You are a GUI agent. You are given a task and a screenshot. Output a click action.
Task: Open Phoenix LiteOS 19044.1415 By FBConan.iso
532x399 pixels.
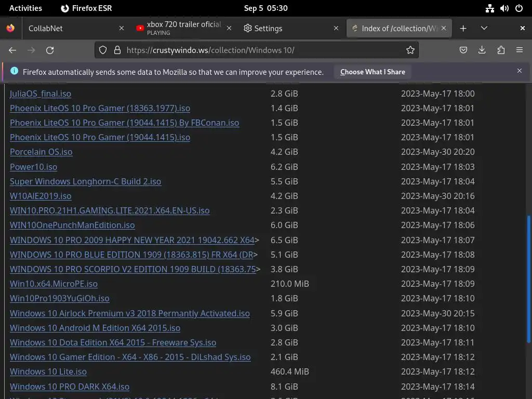(x=124, y=123)
